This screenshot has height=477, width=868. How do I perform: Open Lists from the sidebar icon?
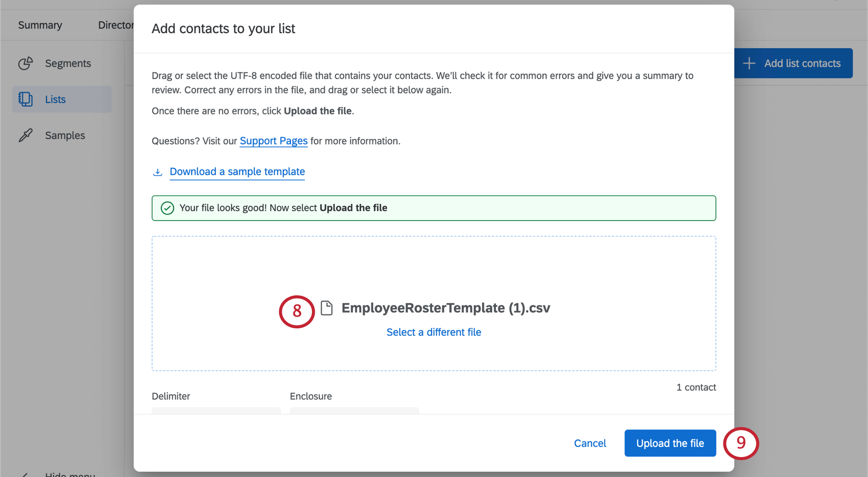point(26,99)
